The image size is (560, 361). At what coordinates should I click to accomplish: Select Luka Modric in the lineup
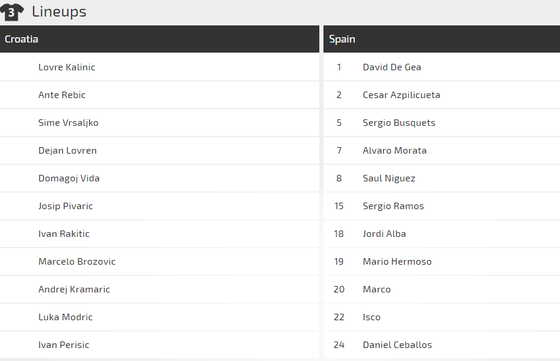[65, 317]
